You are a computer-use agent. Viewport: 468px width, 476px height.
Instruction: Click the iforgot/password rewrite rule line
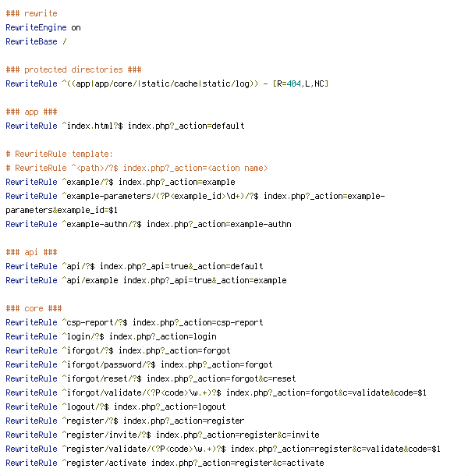coord(139,364)
